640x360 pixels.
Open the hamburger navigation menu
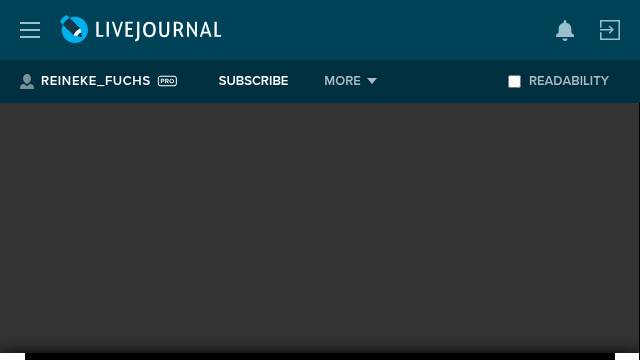click(30, 30)
